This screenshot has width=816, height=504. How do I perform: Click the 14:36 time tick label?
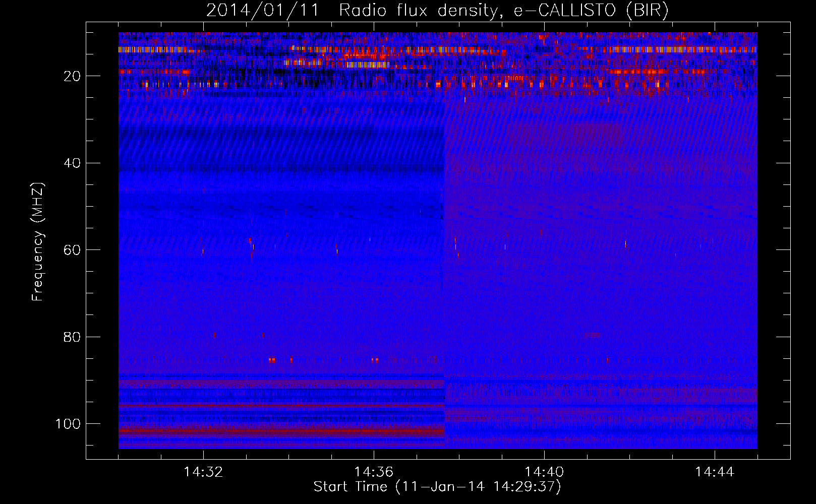point(374,472)
